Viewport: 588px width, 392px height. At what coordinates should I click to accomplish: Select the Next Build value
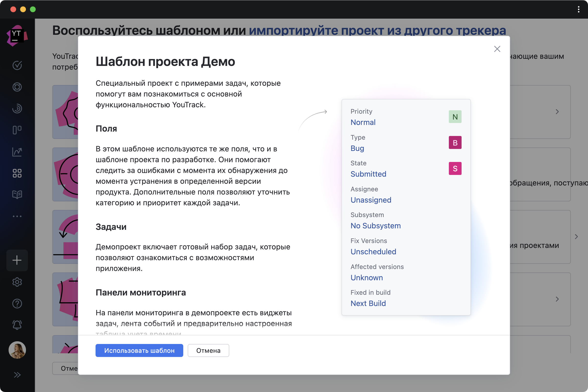tap(368, 304)
